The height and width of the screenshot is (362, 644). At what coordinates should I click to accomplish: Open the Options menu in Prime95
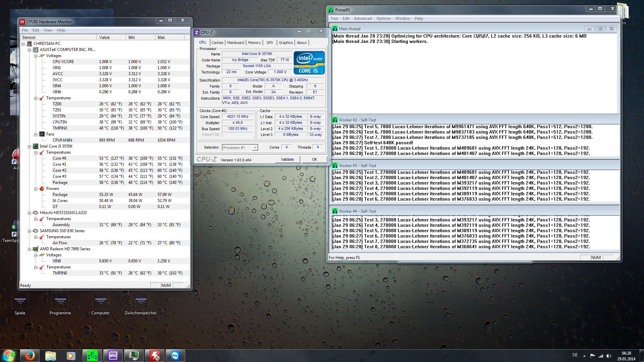pos(383,18)
